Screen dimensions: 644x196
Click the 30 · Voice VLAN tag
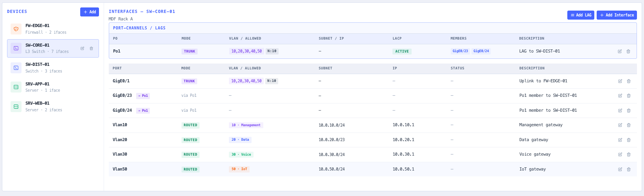click(x=241, y=154)
